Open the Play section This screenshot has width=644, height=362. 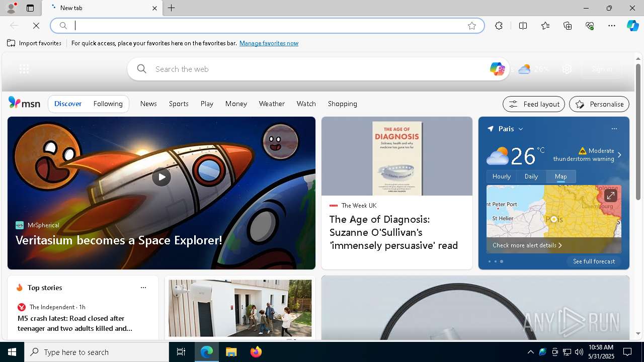[x=207, y=104]
